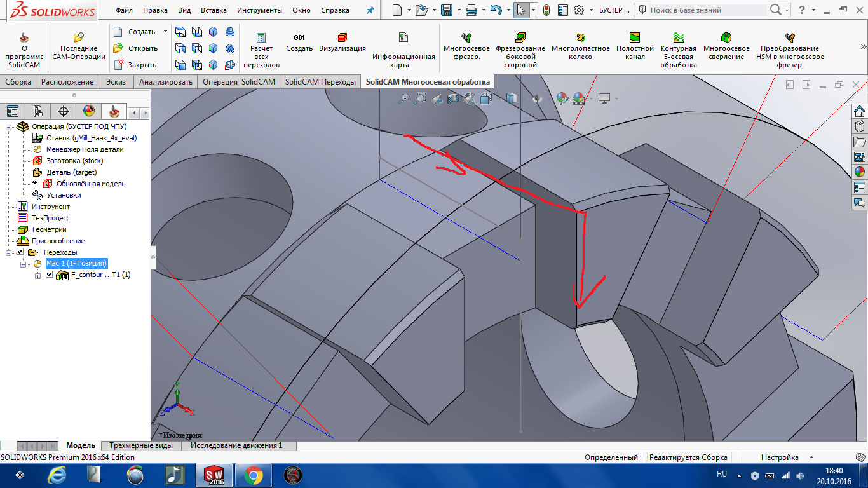Open the DimXpertManager crosshair tab
This screenshot has width=868, height=488.
point(64,111)
